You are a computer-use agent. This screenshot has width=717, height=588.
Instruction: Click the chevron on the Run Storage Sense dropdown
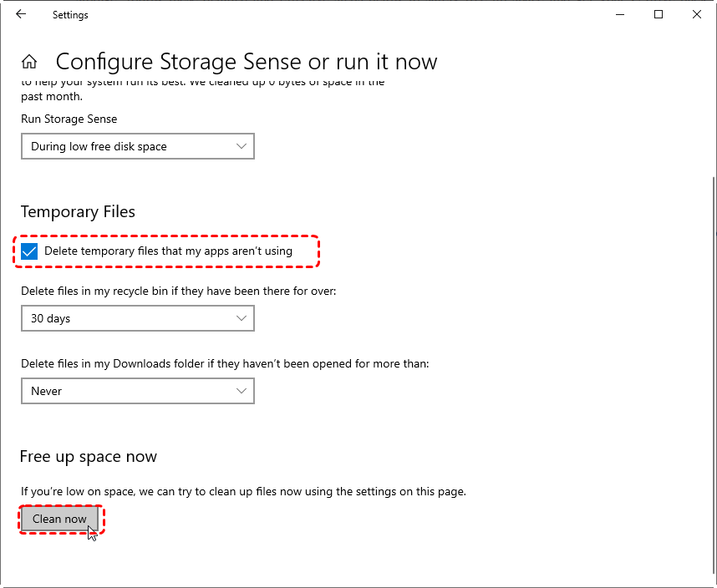[242, 146]
